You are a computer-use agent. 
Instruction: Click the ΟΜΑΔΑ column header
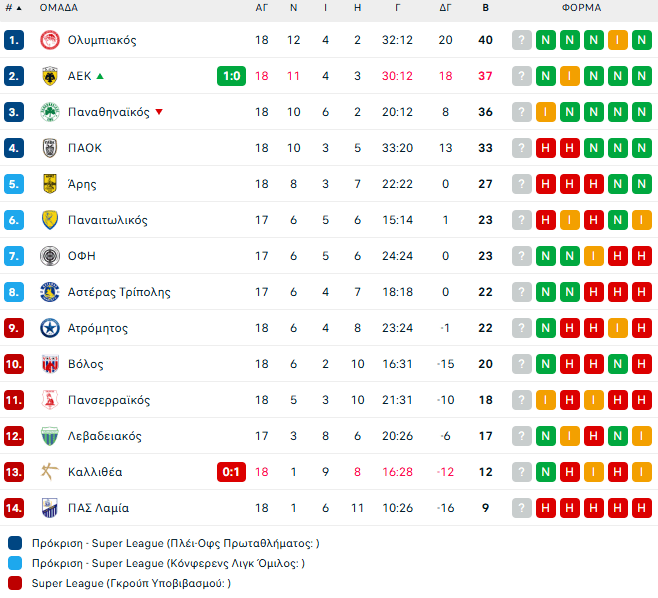(59, 7)
